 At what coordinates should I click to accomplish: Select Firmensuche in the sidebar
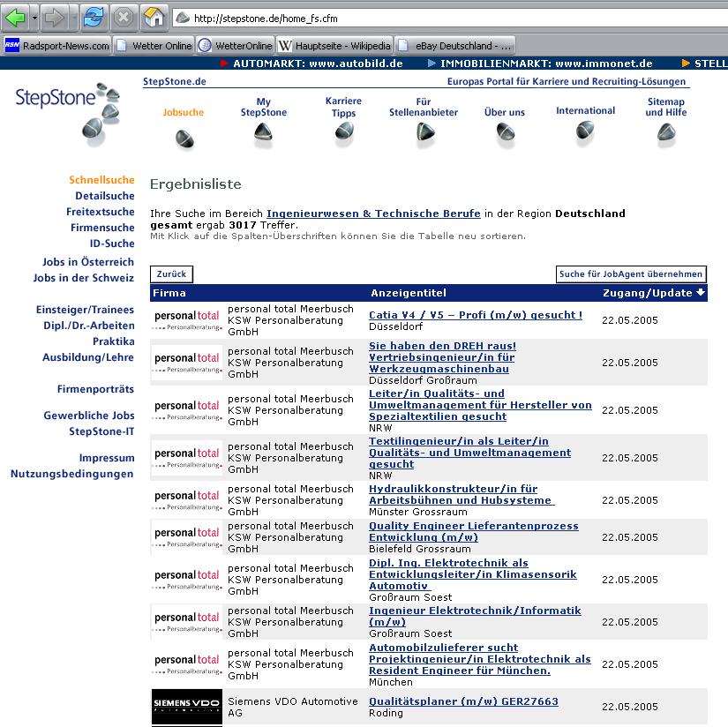tap(102, 228)
